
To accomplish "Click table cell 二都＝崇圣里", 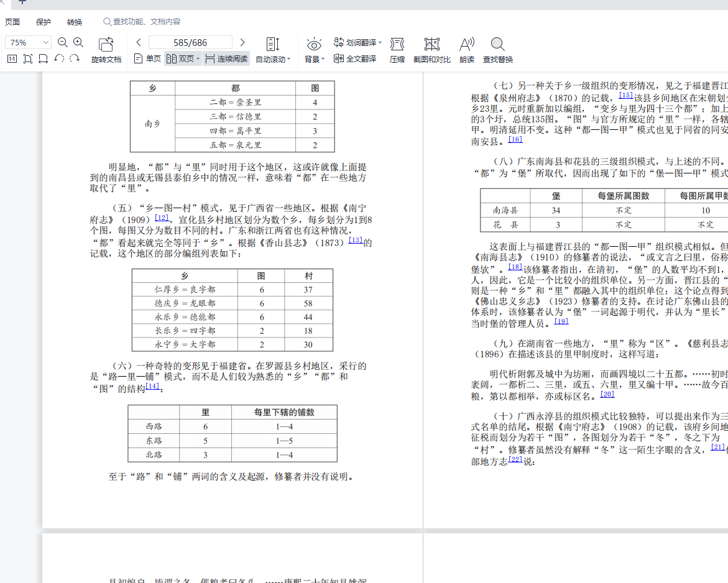I will (236, 102).
